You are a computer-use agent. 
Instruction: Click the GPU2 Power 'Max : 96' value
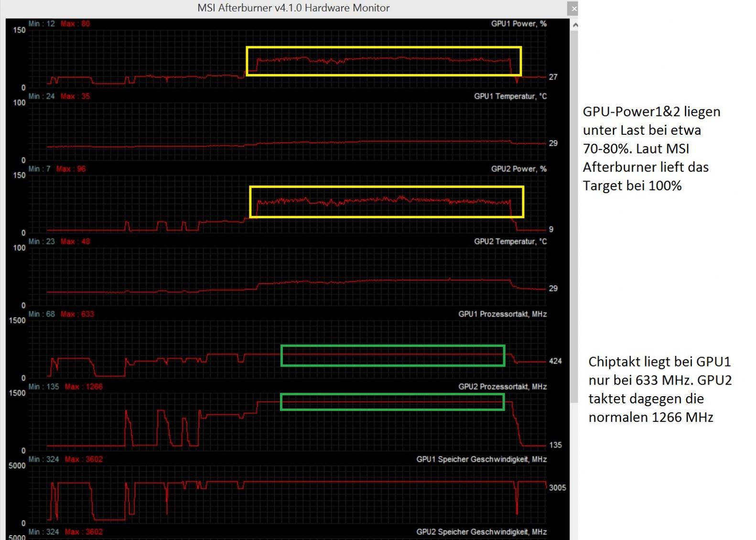(71, 169)
